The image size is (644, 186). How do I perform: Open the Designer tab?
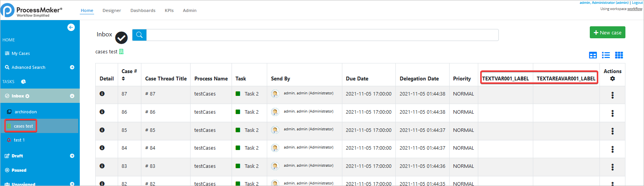(112, 10)
